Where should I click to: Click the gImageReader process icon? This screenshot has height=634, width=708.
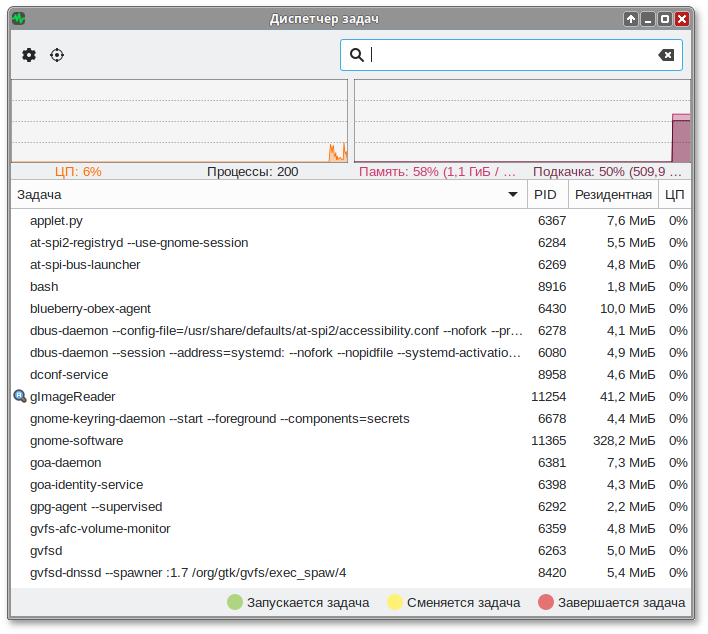pos(19,396)
